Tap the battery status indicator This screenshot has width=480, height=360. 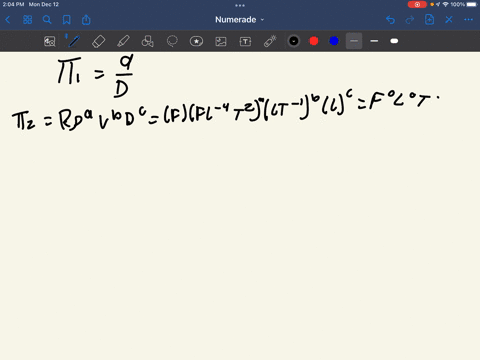[x=472, y=5]
